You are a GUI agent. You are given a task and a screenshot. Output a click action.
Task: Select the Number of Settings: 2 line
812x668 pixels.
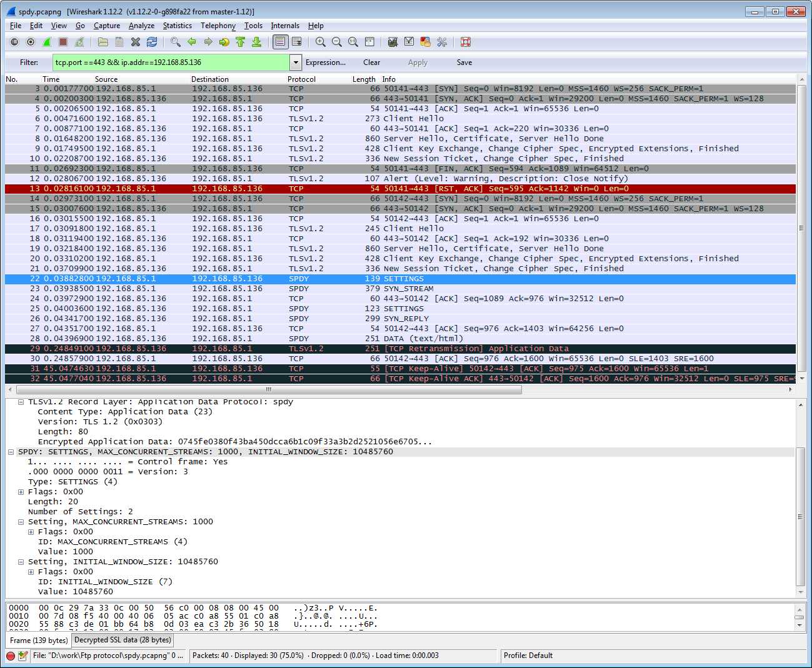coord(80,512)
